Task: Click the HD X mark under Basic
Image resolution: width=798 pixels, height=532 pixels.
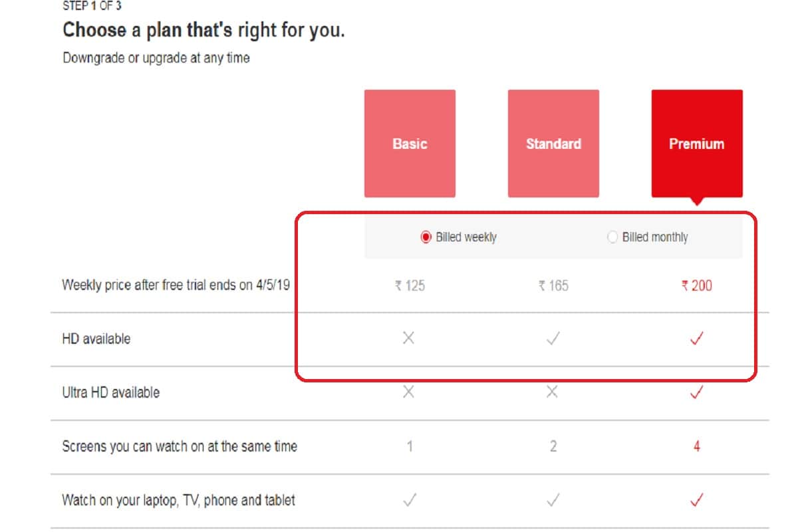Action: coord(408,337)
